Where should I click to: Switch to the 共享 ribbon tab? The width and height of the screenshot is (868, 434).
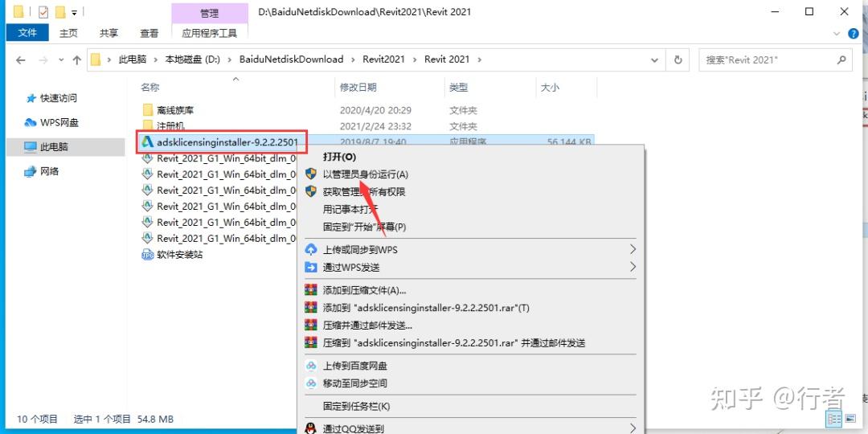tap(108, 33)
